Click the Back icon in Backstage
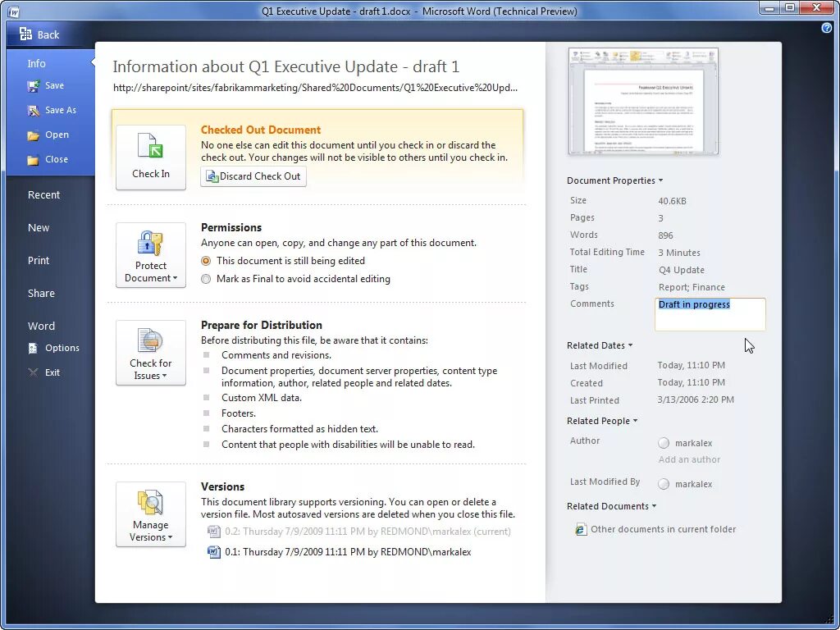 pos(25,34)
